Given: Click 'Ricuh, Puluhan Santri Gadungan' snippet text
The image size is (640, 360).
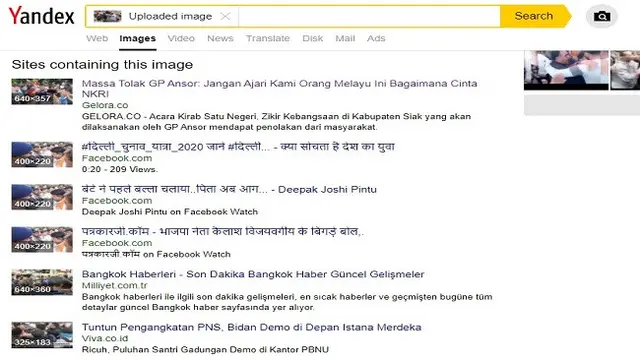Looking at the screenshot, I should point(205,350).
